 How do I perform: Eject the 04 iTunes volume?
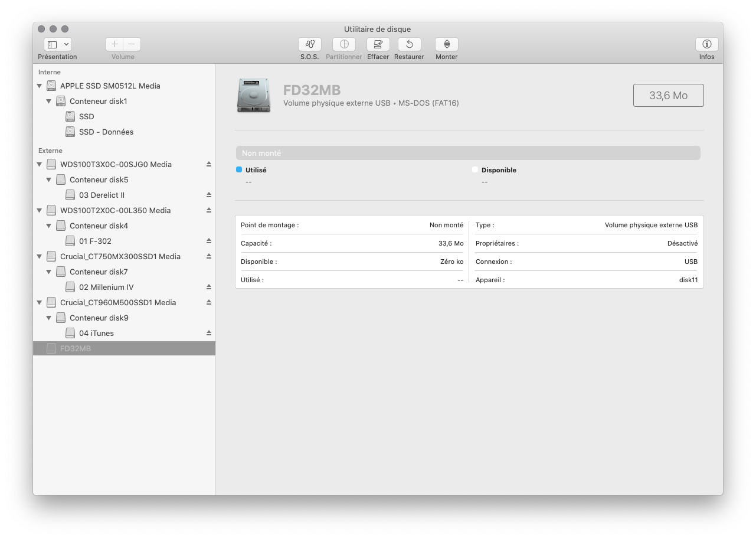tap(209, 333)
